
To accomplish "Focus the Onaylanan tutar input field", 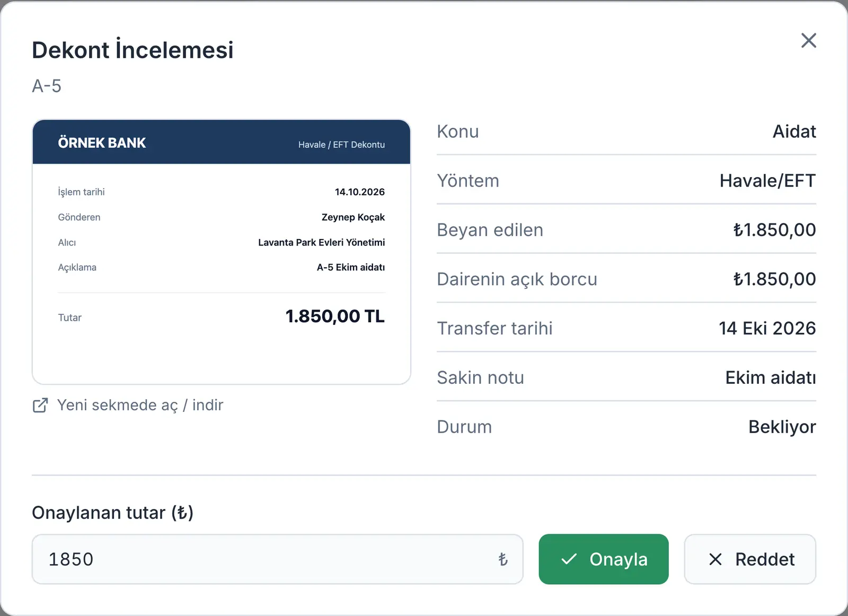I will 278,559.
